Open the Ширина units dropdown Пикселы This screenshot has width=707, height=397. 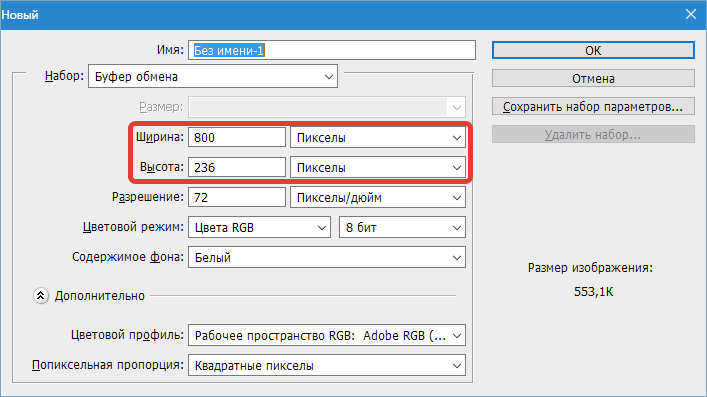[378, 137]
